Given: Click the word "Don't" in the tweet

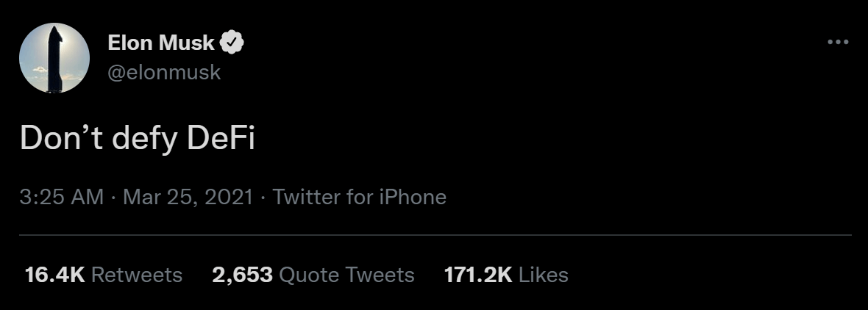Looking at the screenshot, I should tap(62, 138).
